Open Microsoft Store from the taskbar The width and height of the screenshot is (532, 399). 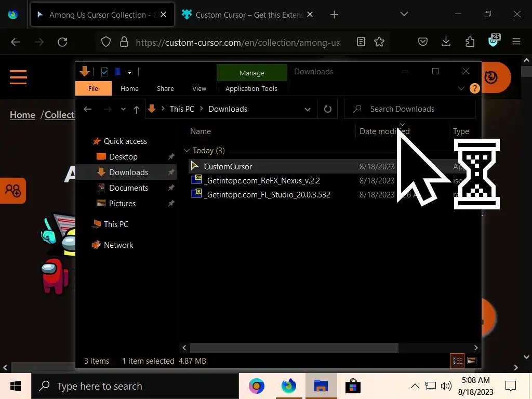click(353, 386)
